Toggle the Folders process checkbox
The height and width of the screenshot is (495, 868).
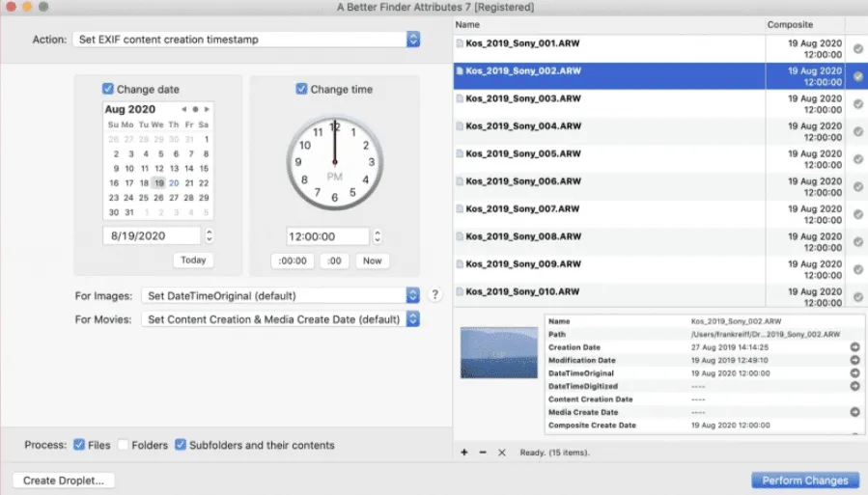(x=123, y=445)
